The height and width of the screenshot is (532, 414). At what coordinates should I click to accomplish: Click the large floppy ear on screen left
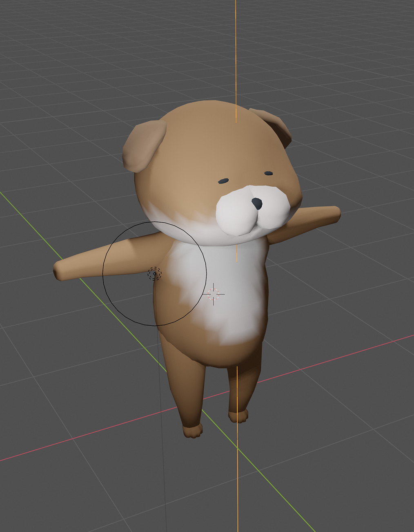point(144,145)
